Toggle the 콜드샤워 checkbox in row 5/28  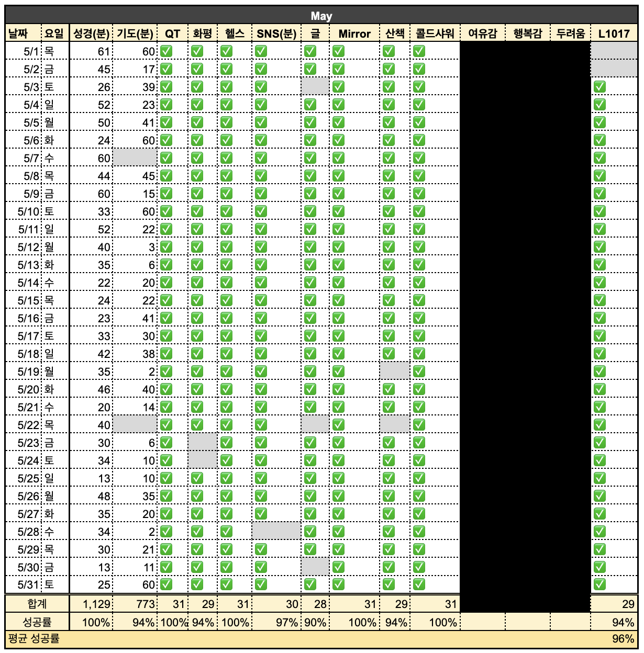click(419, 532)
